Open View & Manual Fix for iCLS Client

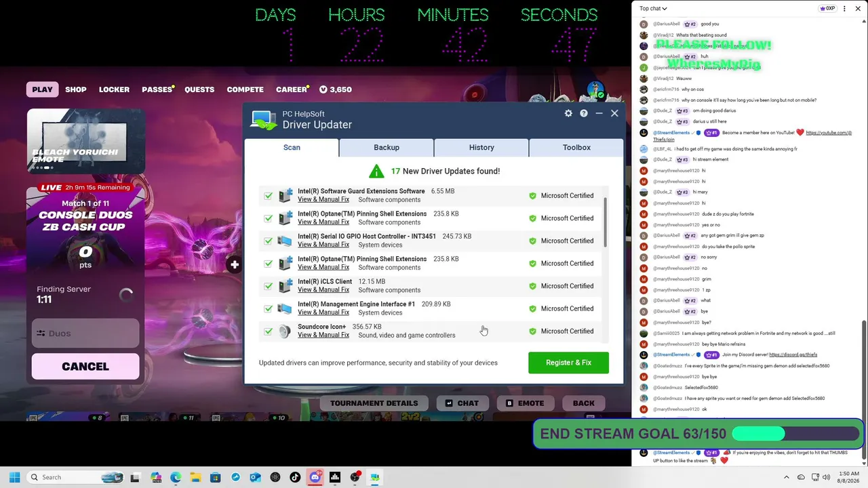323,290
